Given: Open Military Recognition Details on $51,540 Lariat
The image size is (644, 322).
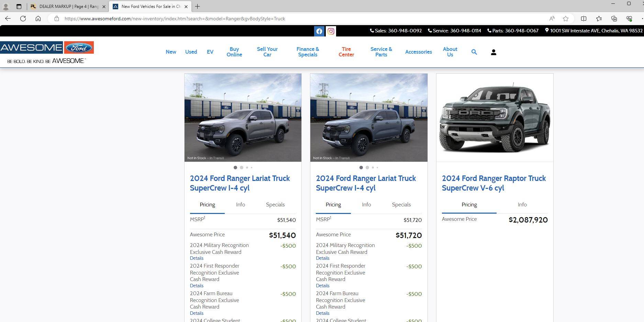Looking at the screenshot, I should (x=197, y=258).
